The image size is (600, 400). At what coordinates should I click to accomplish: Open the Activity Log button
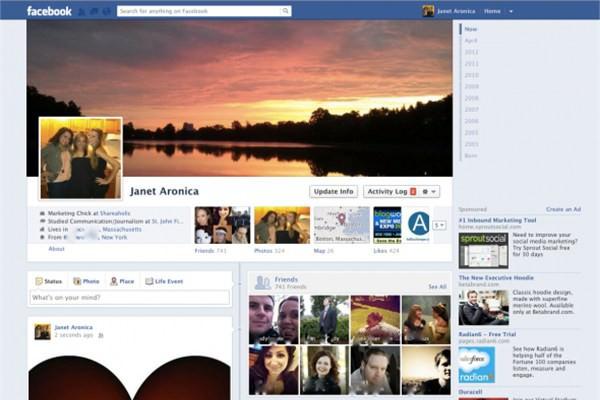390,191
